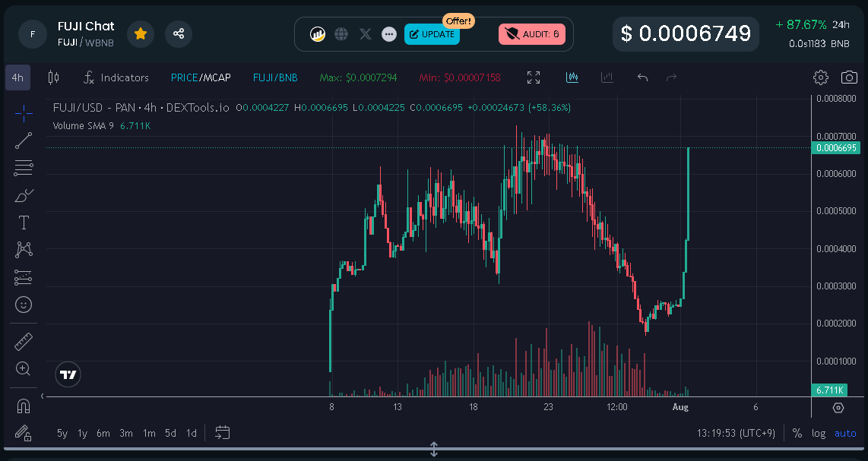Select the brush drawing tool

[24, 195]
